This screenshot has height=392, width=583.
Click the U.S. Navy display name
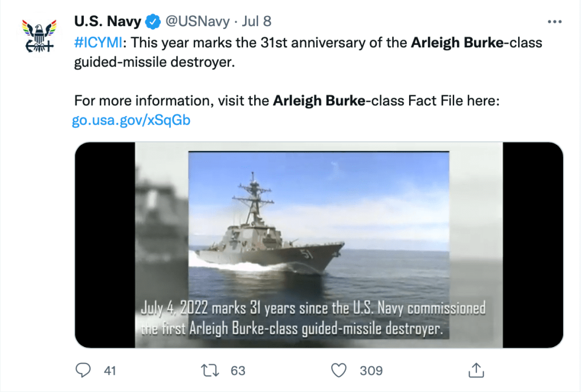tap(108, 22)
